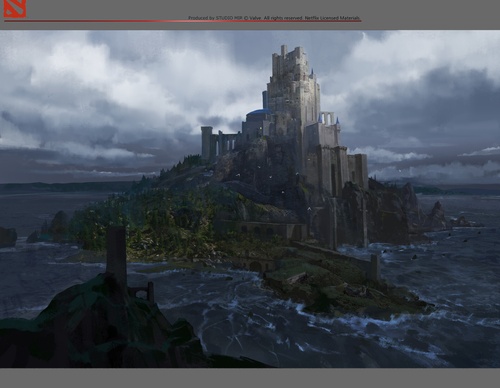Viewport: 500px width, 388px height.
Task: Click the small arched ruin beside the foreground pillar
Action: pyautogui.click(x=143, y=292)
